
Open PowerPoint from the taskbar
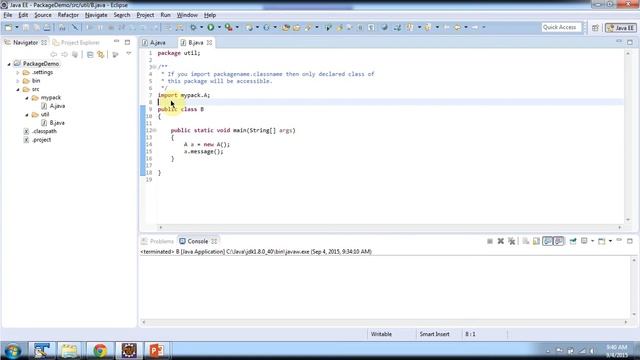click(156, 351)
